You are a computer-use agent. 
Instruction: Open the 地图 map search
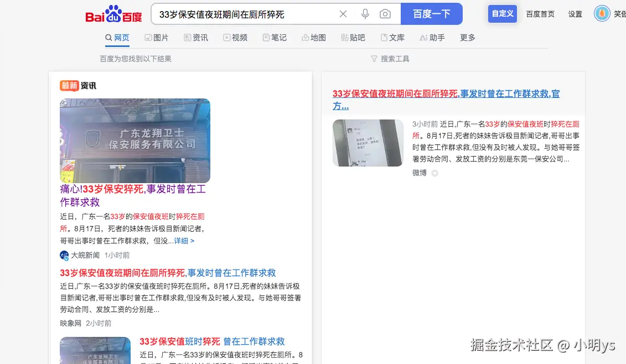[314, 38]
